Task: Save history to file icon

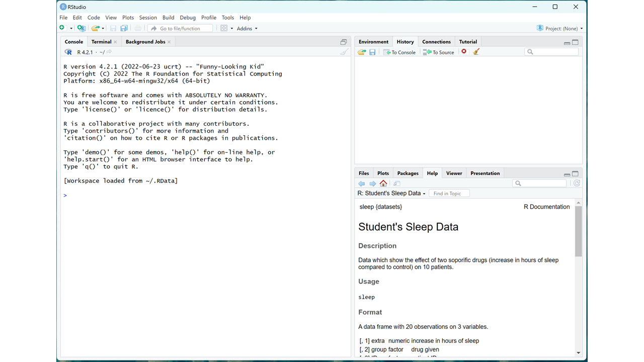Action: click(x=372, y=52)
